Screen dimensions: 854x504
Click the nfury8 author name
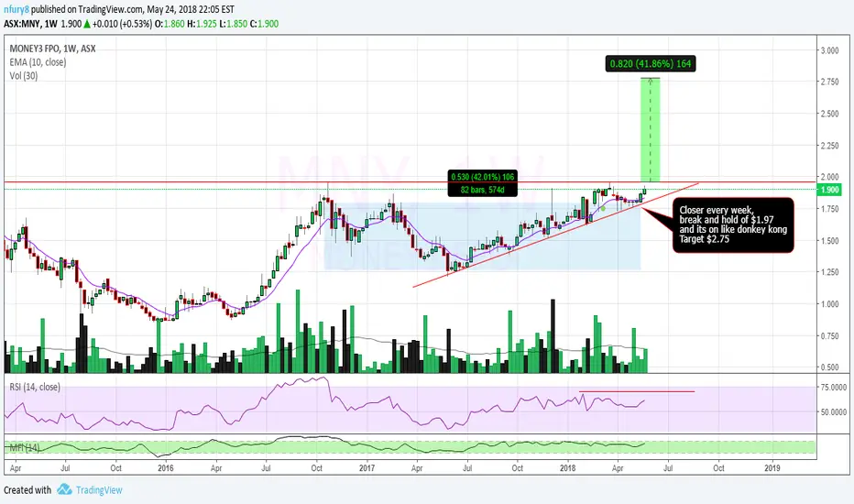(x=16, y=9)
